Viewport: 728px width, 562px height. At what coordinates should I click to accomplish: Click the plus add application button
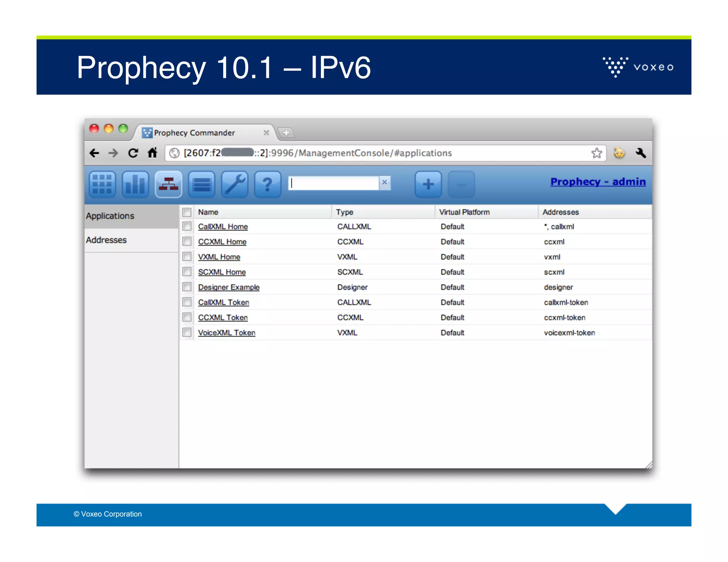click(x=428, y=184)
